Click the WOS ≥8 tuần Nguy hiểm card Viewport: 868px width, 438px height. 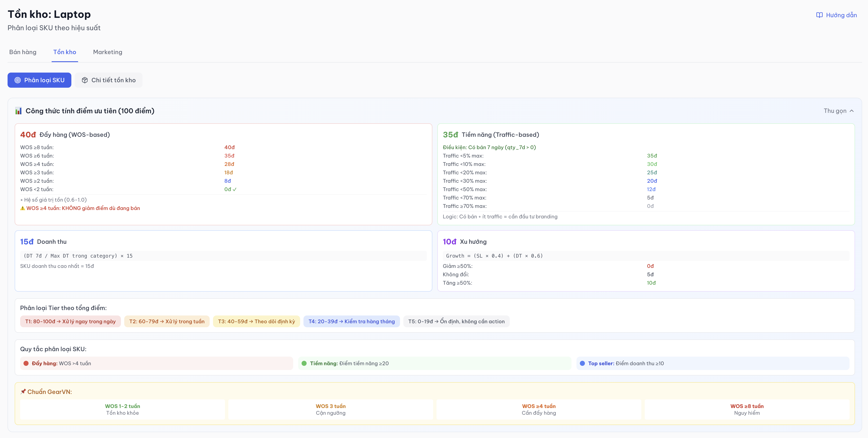click(747, 409)
